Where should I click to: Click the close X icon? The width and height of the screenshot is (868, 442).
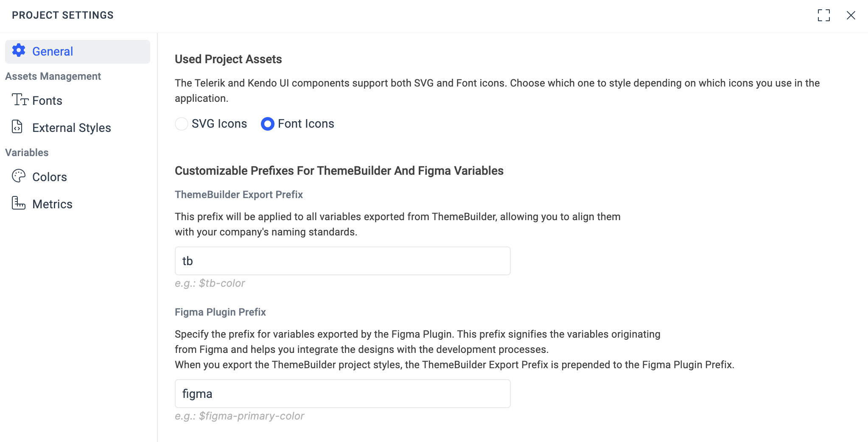pyautogui.click(x=851, y=15)
